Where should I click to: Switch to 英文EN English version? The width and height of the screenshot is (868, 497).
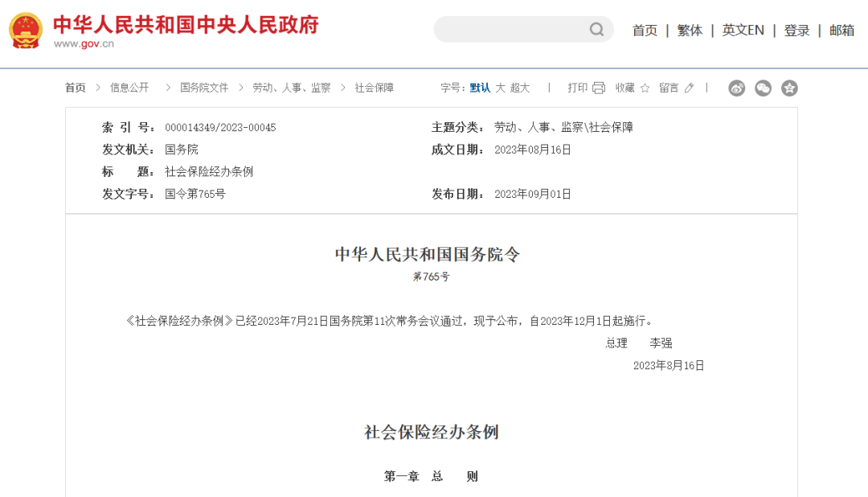743,31
